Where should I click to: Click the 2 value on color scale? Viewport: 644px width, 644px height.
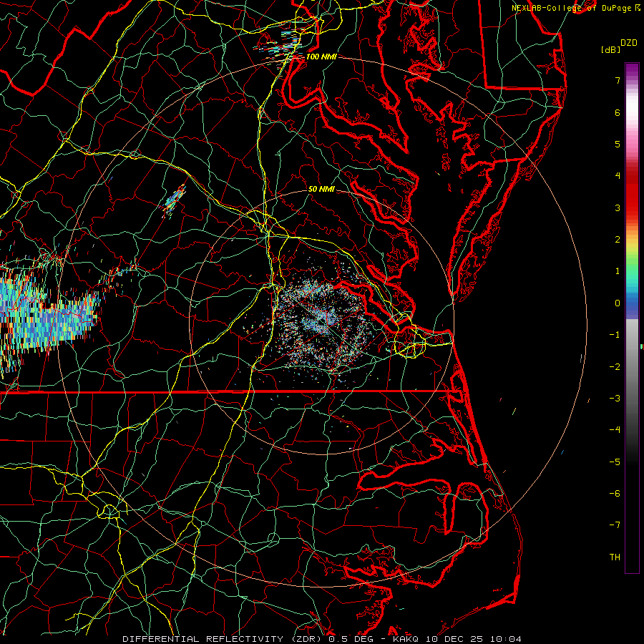(x=618, y=240)
